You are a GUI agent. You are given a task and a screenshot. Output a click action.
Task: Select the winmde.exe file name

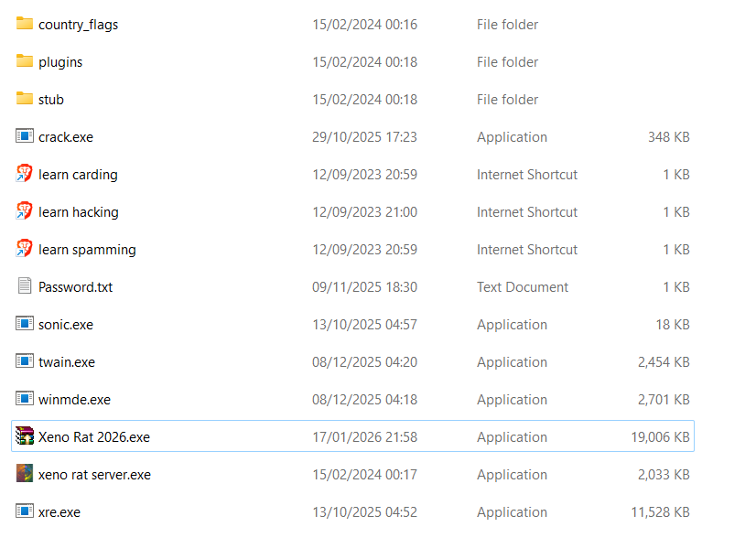(74, 400)
